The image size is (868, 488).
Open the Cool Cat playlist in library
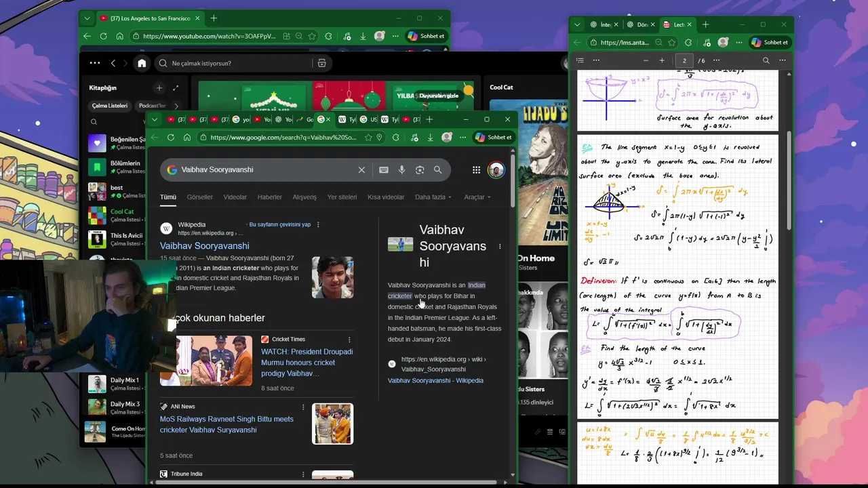[x=117, y=216]
